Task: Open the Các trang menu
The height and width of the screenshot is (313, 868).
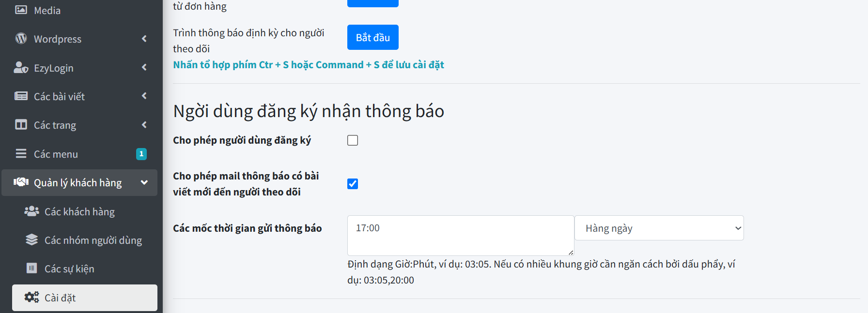Action: tap(79, 125)
